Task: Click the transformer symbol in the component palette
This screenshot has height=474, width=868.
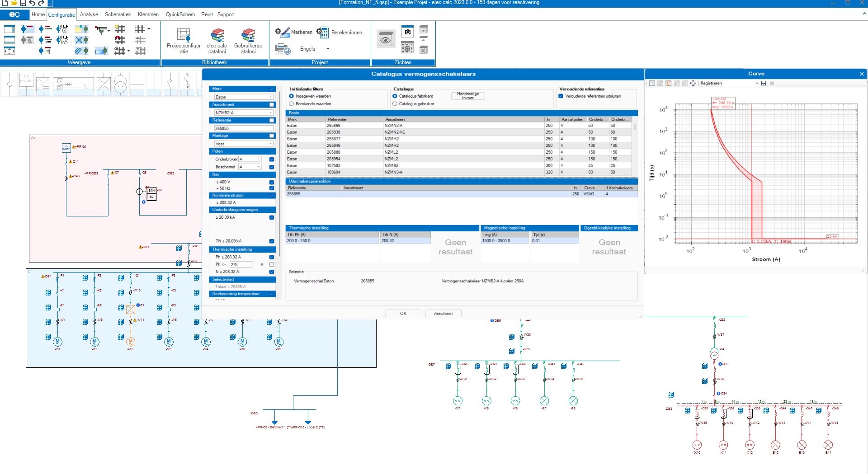Action: [x=120, y=84]
